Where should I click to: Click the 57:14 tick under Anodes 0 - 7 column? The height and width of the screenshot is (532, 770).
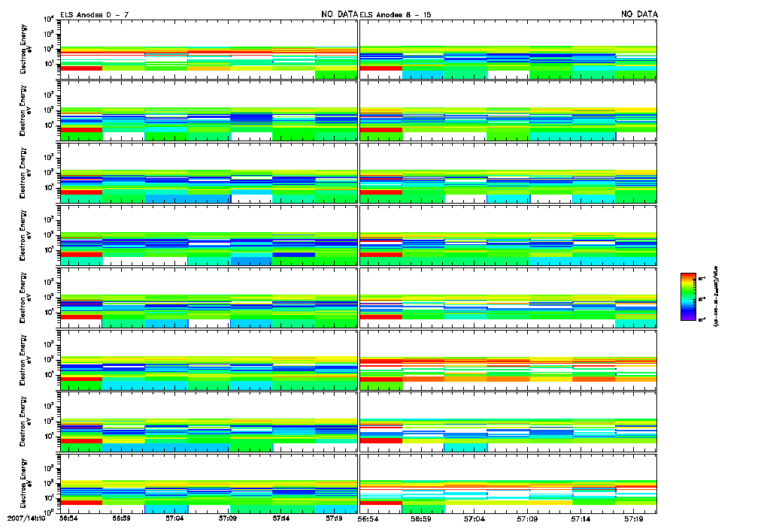click(x=281, y=518)
